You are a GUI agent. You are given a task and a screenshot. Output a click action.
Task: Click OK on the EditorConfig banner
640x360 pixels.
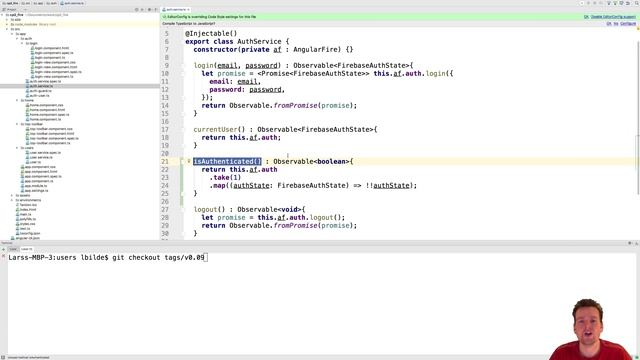(586, 17)
